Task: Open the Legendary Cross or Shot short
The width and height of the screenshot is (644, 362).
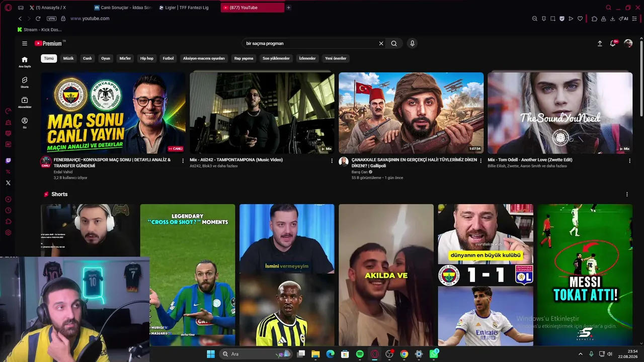Action: (188, 275)
